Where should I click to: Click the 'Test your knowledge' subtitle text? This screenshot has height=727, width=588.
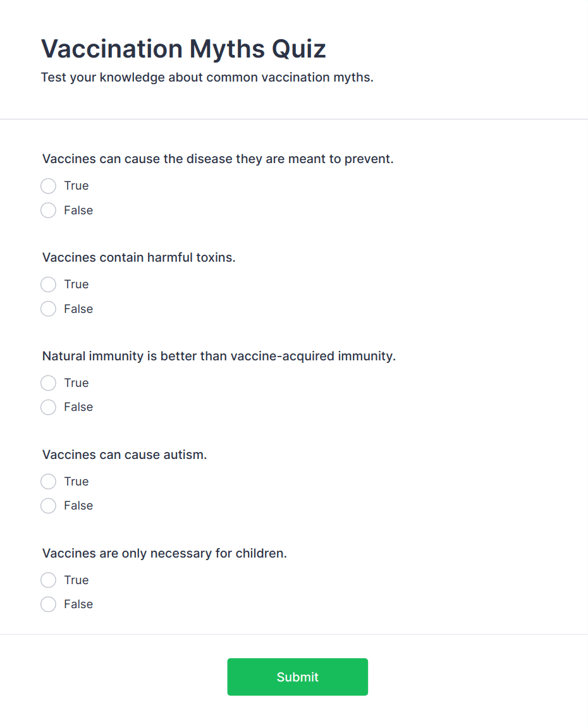(x=207, y=78)
